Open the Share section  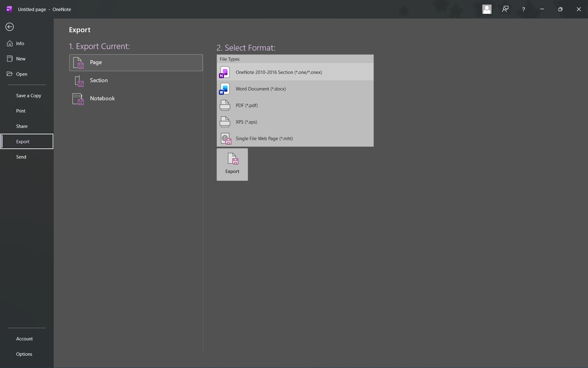(x=27, y=126)
